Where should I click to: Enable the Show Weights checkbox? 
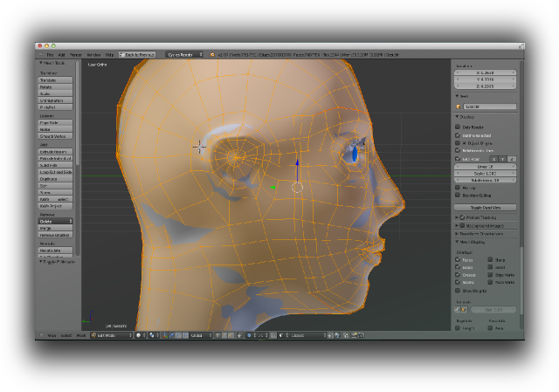(459, 291)
